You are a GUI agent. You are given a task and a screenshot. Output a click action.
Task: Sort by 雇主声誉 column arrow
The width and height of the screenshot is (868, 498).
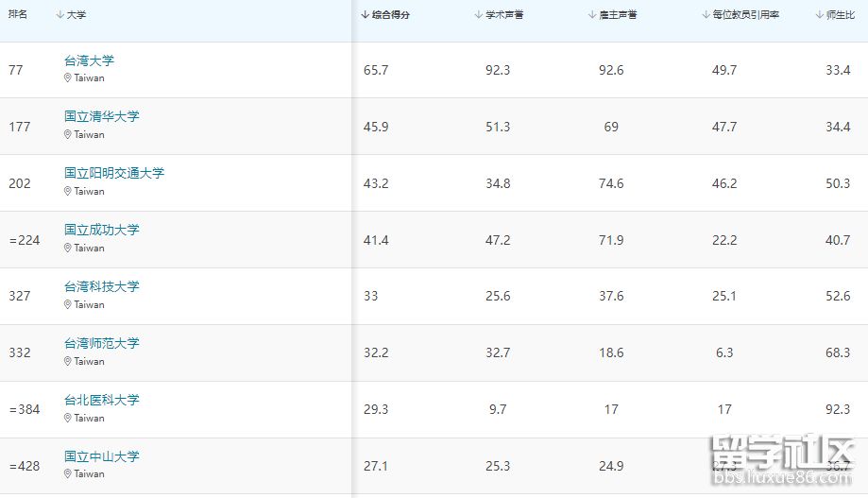(592, 15)
